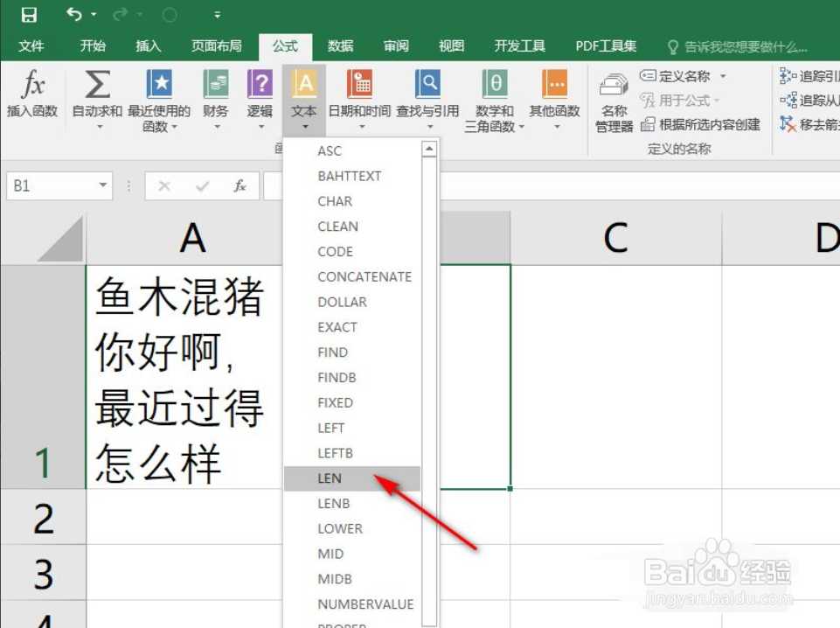Select the LENB function
This screenshot has width=840, height=628.
pos(352,504)
